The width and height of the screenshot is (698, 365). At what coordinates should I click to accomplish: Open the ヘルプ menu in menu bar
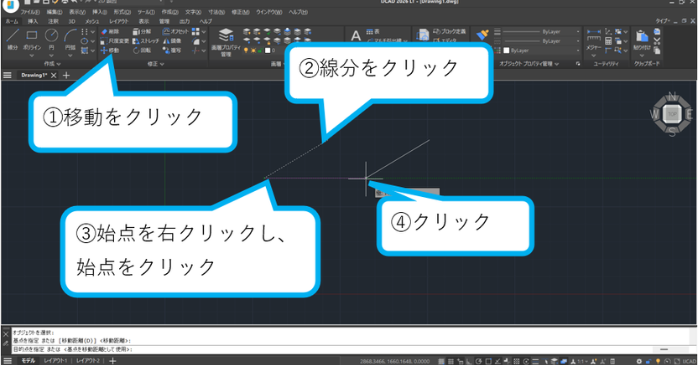(298, 12)
